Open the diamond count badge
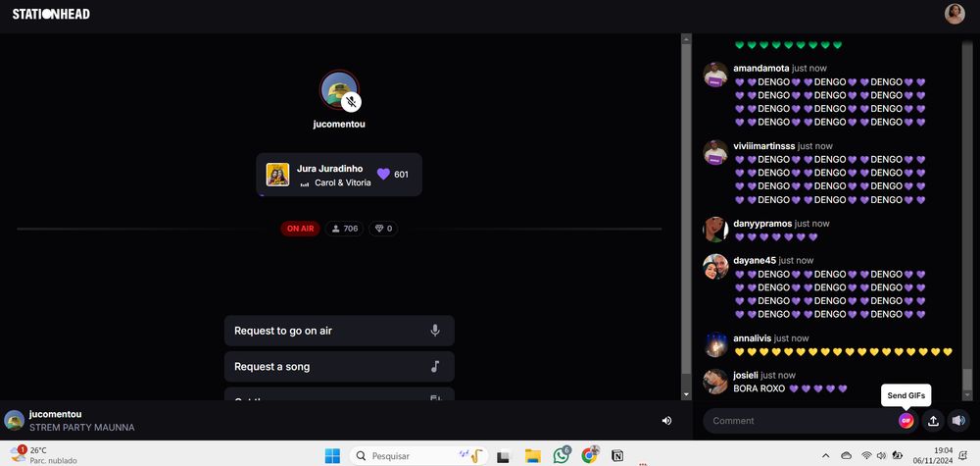This screenshot has width=980, height=466. [x=383, y=229]
